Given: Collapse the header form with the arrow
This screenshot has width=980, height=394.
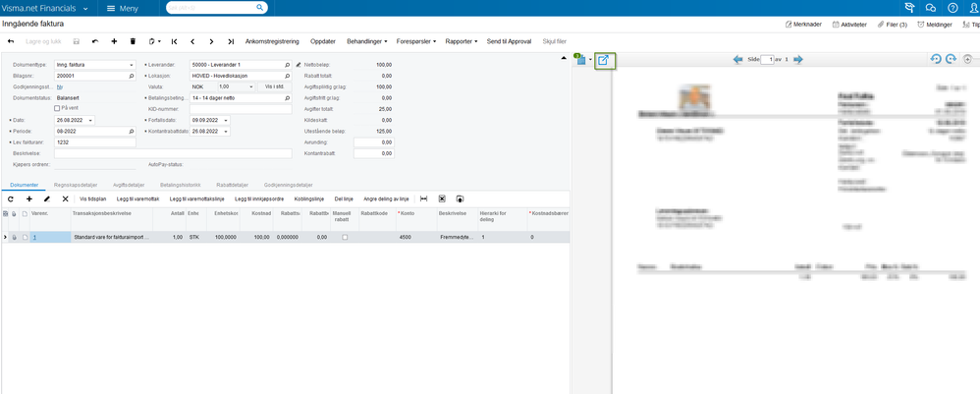Looking at the screenshot, I should [565, 58].
